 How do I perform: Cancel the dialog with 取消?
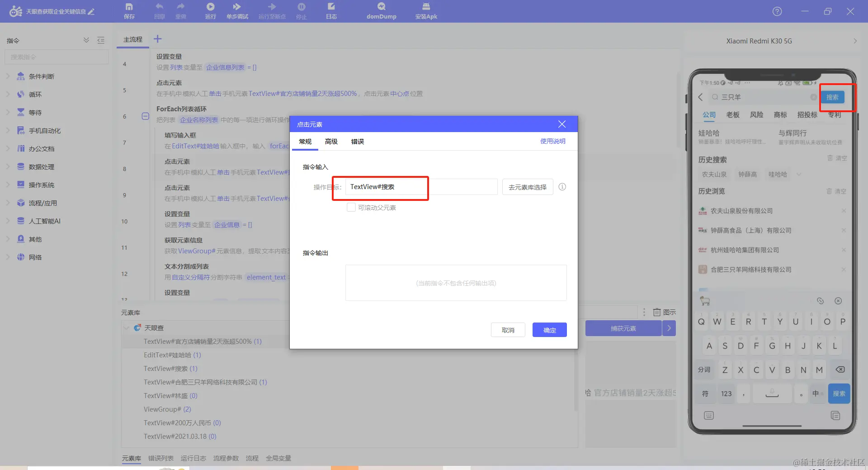(x=508, y=330)
